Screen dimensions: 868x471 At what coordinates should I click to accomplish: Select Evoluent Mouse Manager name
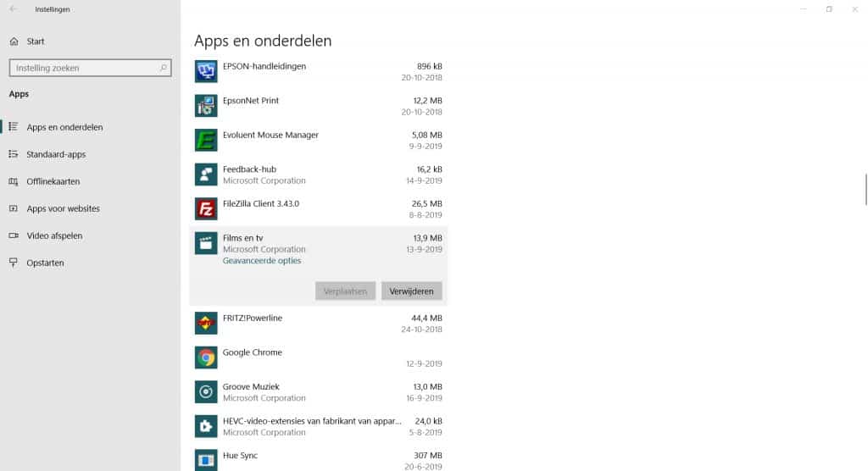pos(270,135)
